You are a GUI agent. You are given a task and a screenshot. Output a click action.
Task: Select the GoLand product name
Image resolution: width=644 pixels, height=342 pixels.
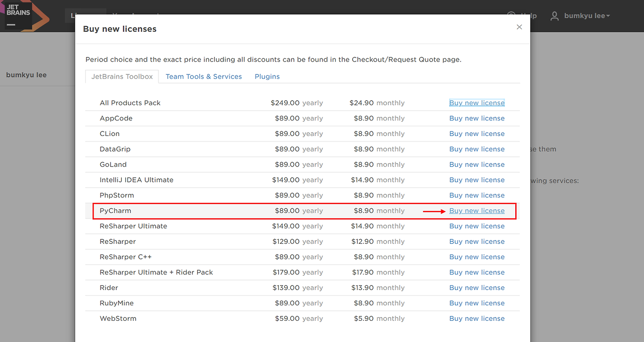click(x=113, y=164)
